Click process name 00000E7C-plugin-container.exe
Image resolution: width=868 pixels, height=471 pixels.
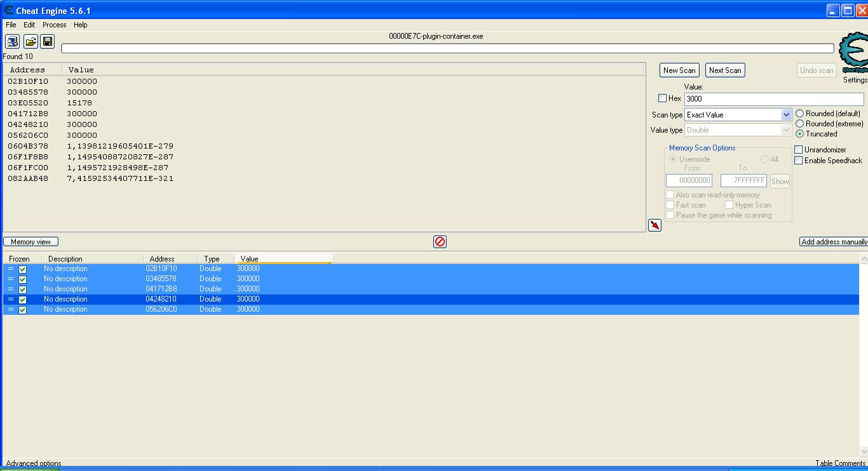click(436, 36)
